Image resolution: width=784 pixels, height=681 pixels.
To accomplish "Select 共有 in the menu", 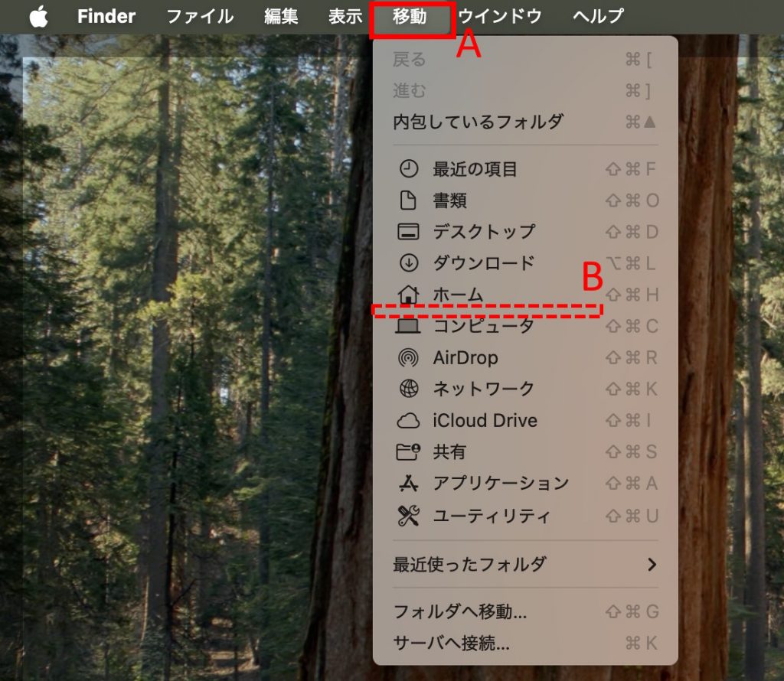I will pyautogui.click(x=525, y=451).
